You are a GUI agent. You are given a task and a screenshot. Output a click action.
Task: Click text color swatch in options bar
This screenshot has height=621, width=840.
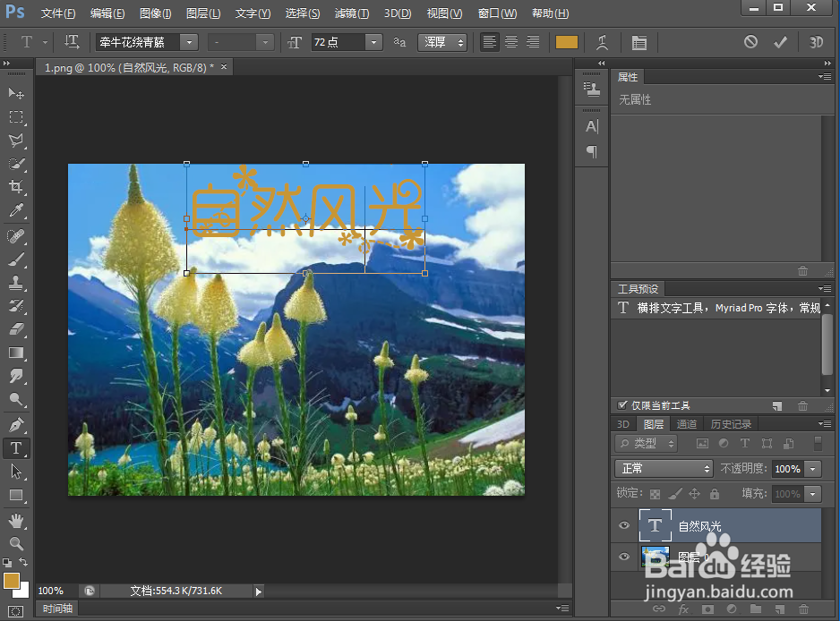pyautogui.click(x=567, y=42)
